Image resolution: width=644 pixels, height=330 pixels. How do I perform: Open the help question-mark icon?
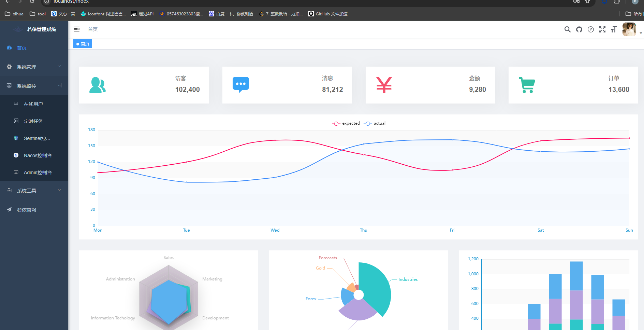591,29
